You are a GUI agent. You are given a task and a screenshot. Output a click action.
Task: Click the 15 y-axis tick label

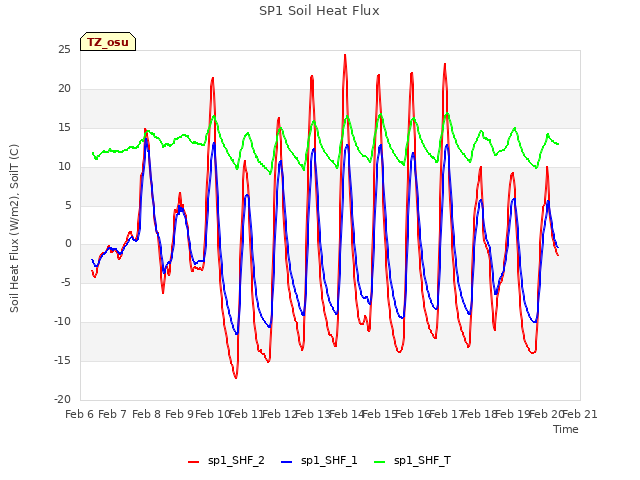point(64,128)
